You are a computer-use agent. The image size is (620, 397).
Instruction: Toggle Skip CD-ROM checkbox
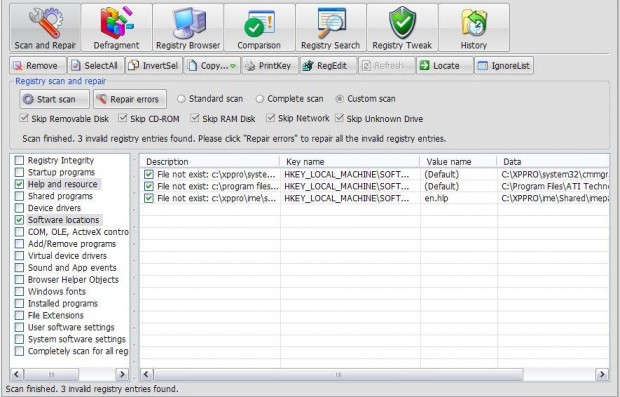click(x=123, y=118)
